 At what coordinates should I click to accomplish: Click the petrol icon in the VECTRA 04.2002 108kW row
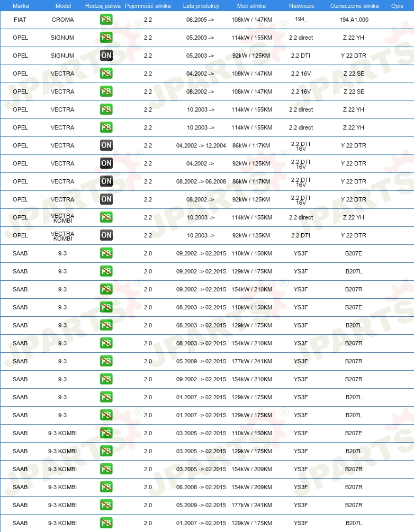pyautogui.click(x=106, y=74)
